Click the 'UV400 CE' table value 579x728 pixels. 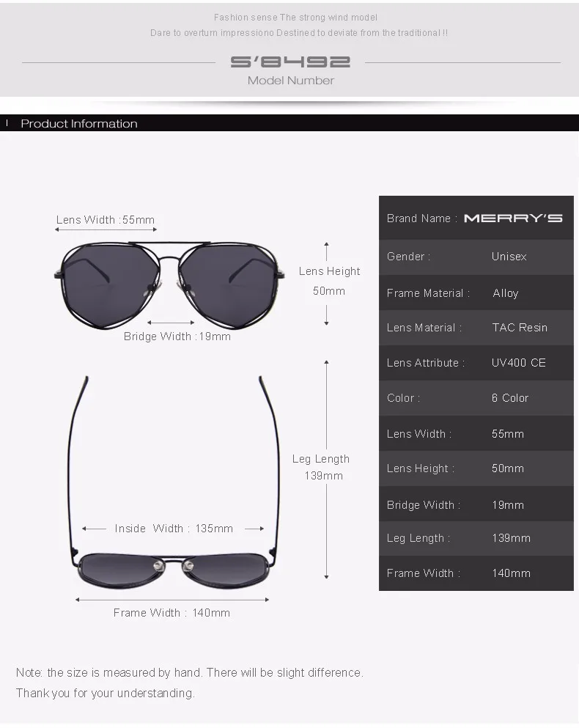pyautogui.click(x=519, y=363)
